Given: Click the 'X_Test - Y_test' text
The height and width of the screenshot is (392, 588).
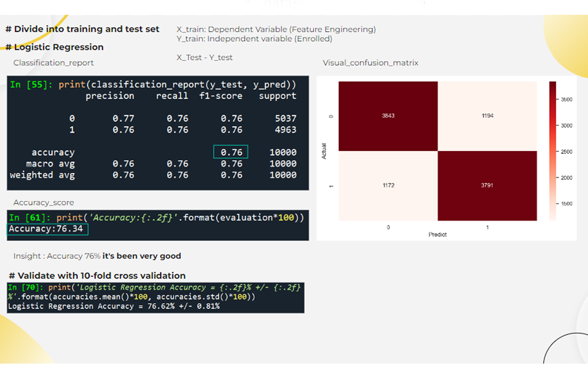Looking at the screenshot, I should click(204, 57).
